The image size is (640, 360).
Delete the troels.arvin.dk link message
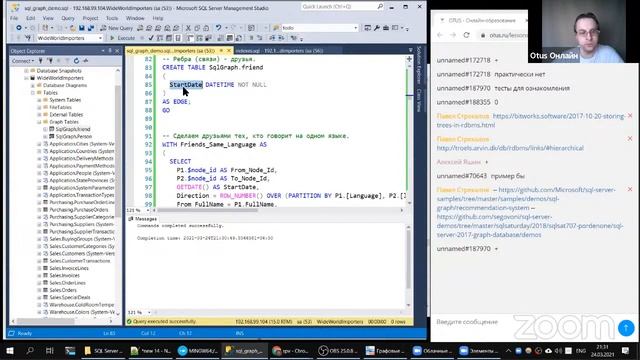630,139
